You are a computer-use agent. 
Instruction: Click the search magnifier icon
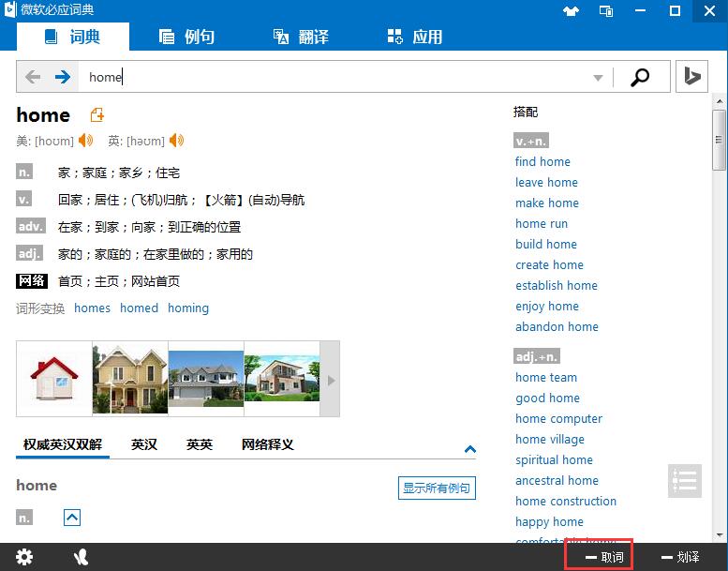coord(640,77)
